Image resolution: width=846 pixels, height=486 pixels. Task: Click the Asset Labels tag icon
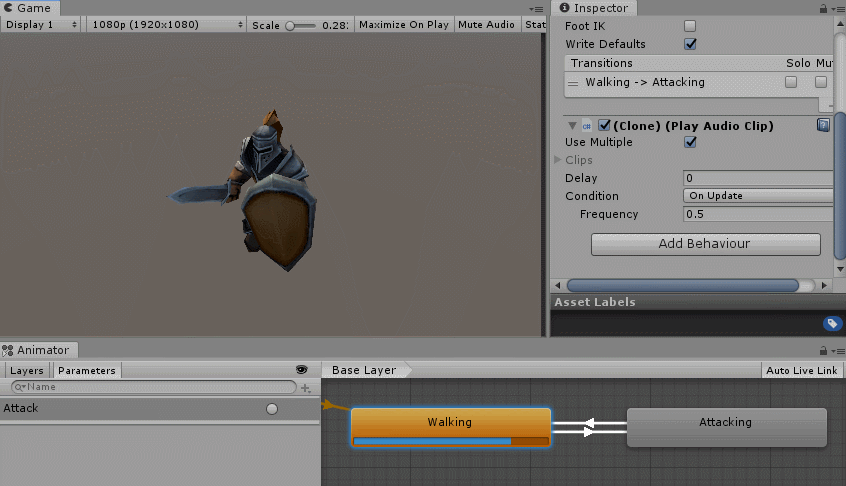[x=833, y=323]
